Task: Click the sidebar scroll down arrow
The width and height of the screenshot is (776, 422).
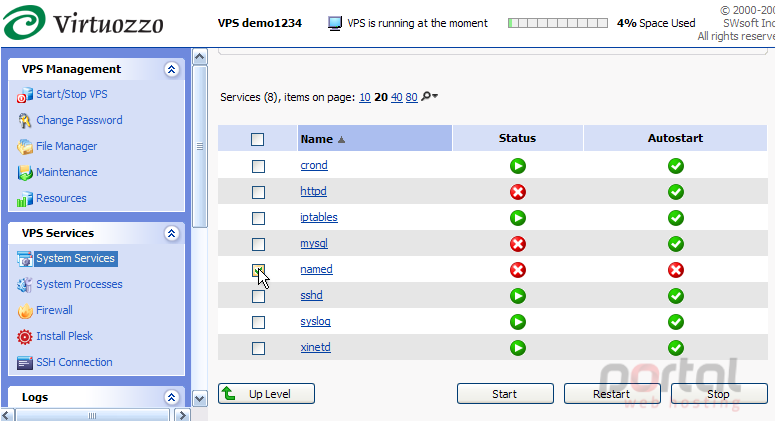Action: tap(199, 398)
